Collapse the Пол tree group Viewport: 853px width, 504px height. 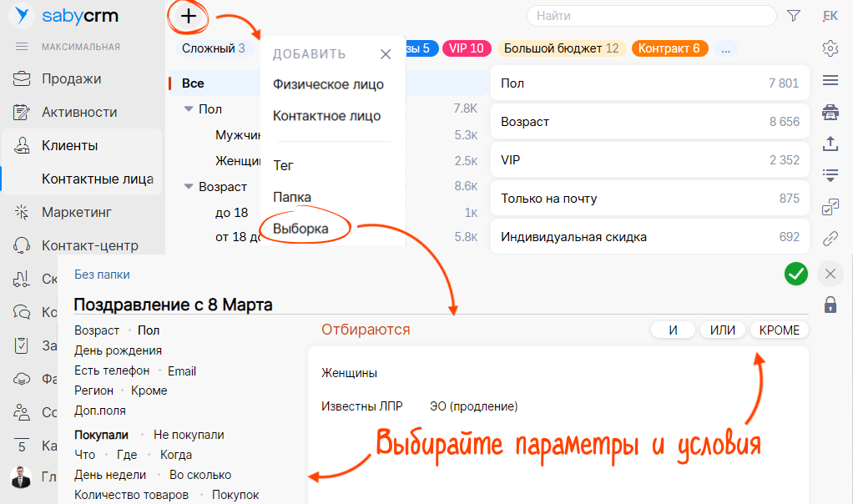click(x=189, y=109)
